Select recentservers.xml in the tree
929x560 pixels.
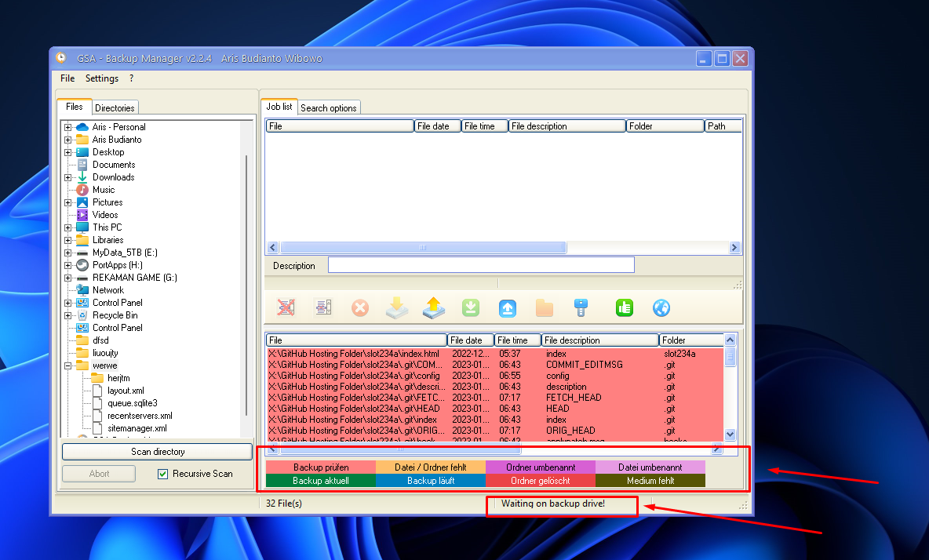[140, 416]
